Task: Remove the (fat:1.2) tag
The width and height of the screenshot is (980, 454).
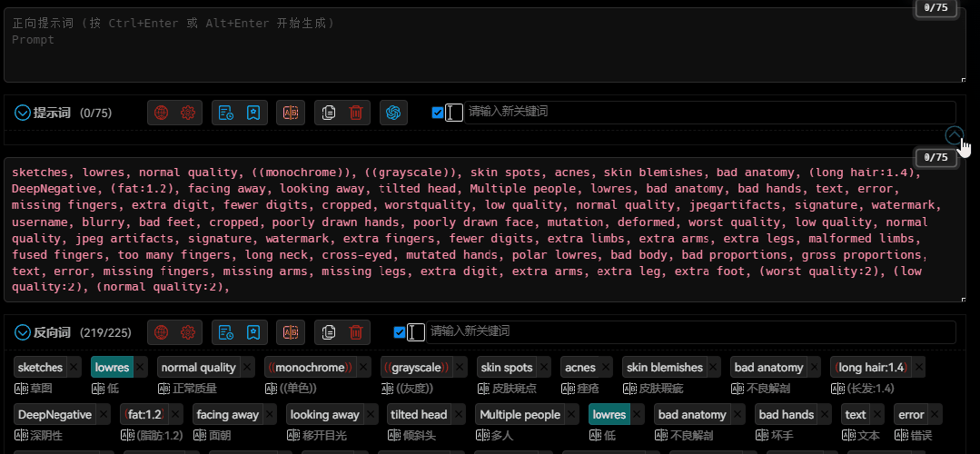Action: point(175,415)
